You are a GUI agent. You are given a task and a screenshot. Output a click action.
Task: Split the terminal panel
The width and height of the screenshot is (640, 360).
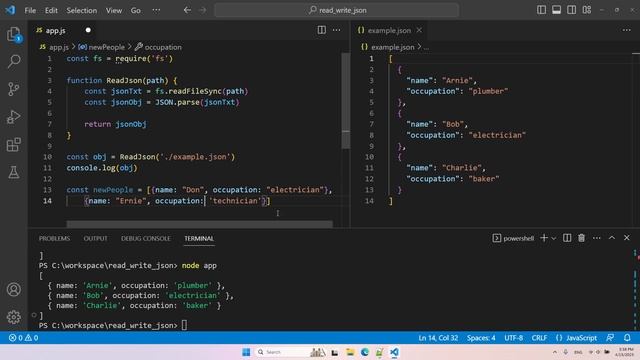click(x=567, y=238)
